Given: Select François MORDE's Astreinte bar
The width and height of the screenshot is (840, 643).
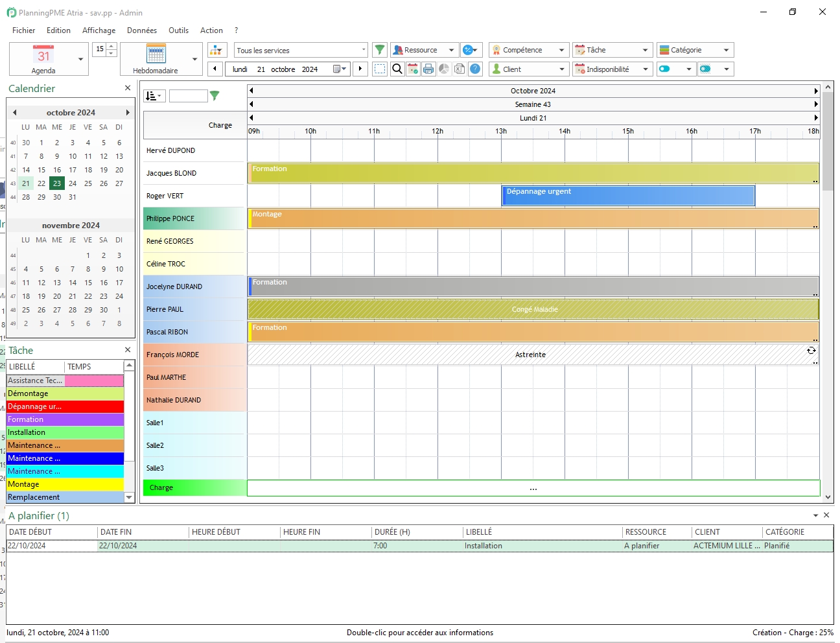Looking at the screenshot, I should (x=533, y=355).
